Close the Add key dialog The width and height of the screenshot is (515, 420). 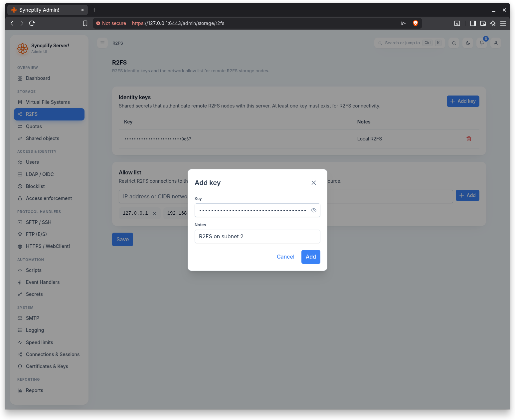pos(313,183)
